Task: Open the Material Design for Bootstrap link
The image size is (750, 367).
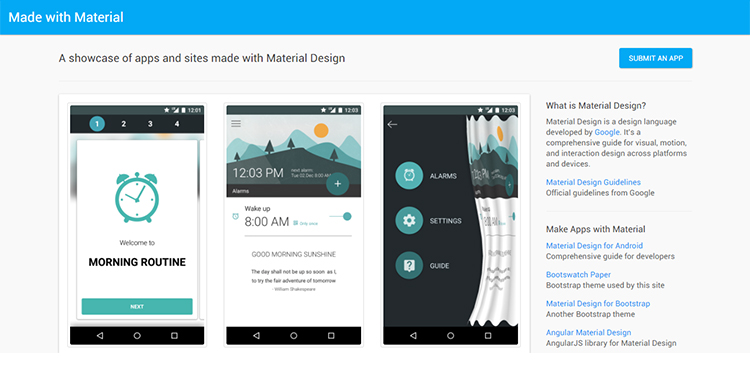Action: coord(598,303)
